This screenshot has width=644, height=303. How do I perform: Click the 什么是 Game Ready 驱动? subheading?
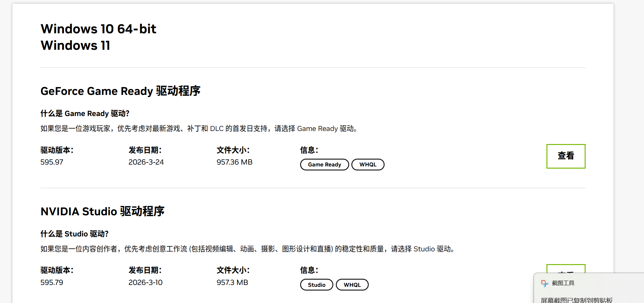click(x=85, y=114)
